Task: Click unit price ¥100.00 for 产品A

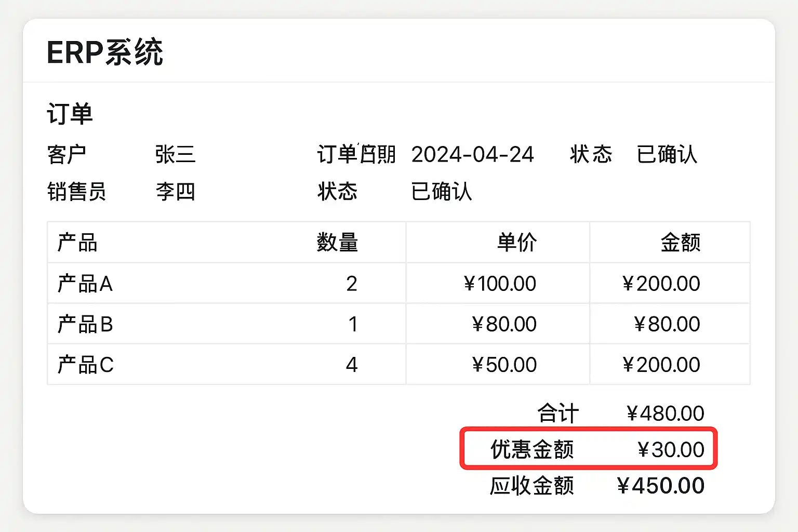Action: tap(500, 284)
